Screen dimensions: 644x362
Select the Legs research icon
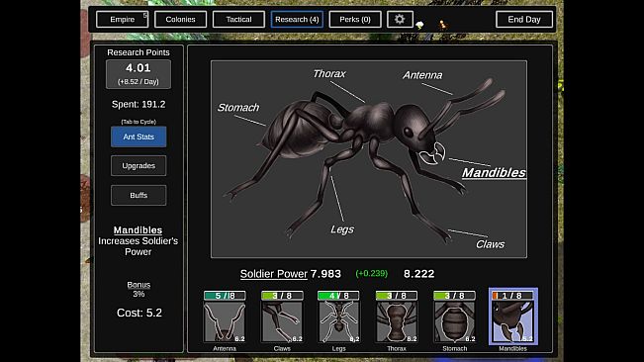339,322
